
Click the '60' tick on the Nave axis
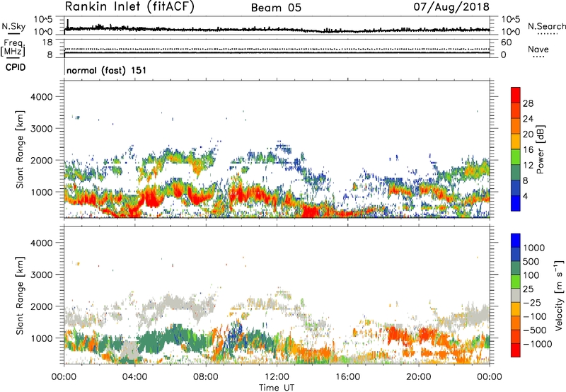(507, 42)
